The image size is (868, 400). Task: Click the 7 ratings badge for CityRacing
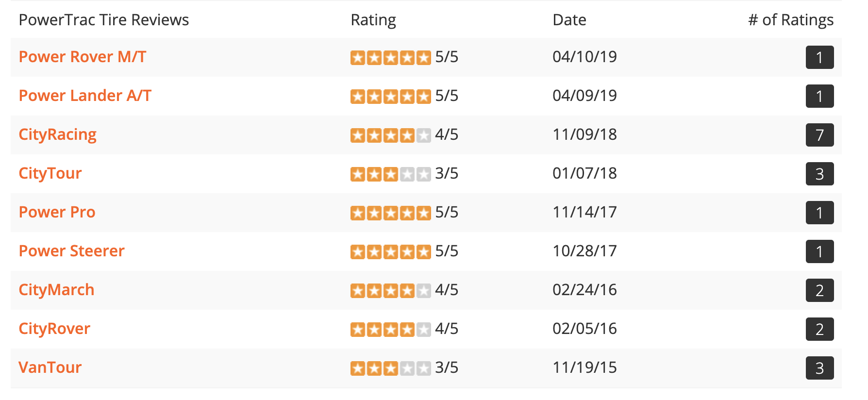pyautogui.click(x=819, y=135)
